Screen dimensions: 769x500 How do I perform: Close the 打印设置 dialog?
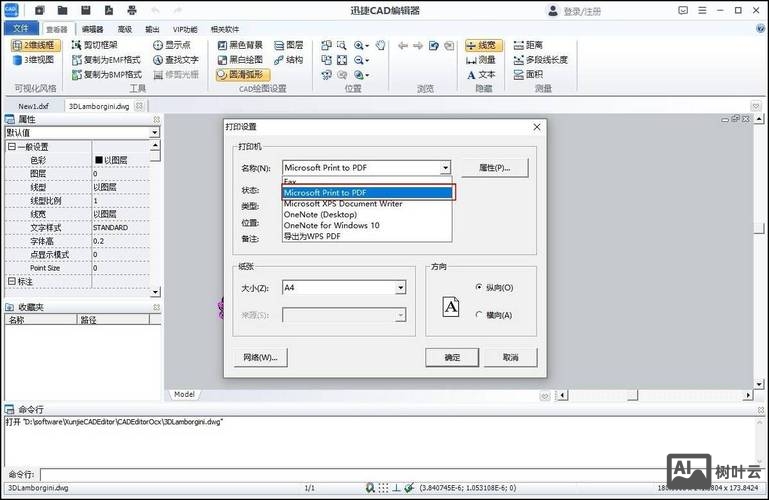tap(537, 127)
